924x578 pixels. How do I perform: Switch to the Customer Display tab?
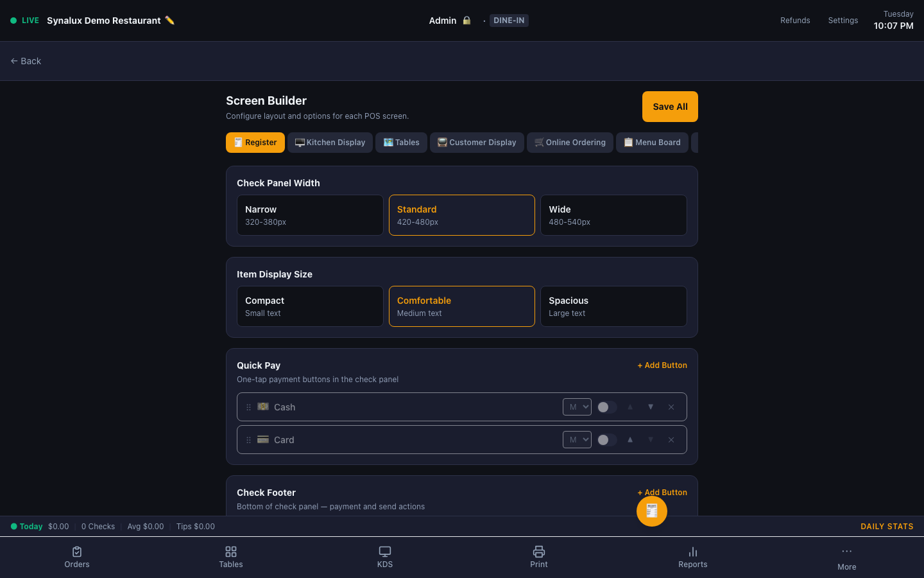477,143
